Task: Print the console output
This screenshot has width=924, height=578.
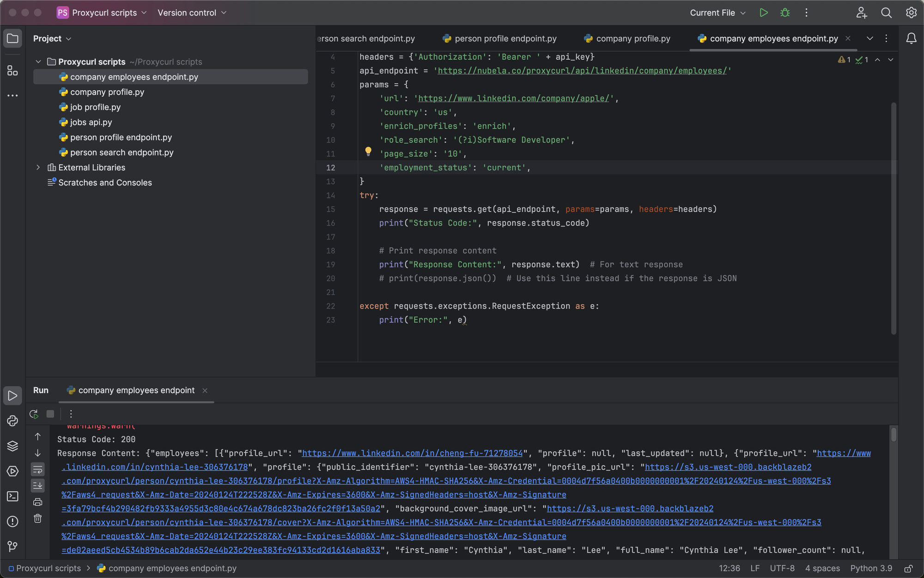Action: (x=38, y=502)
